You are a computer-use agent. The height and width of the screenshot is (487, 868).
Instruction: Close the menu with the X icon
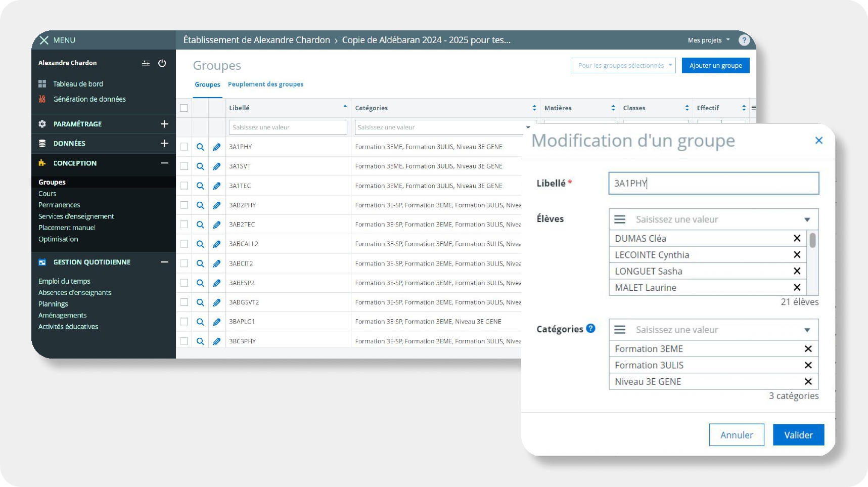coord(44,40)
